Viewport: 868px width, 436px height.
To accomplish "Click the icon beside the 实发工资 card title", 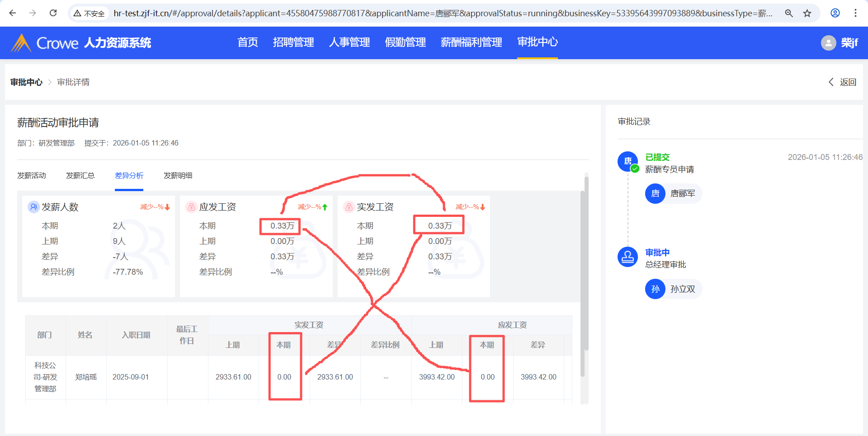I will click(x=349, y=207).
